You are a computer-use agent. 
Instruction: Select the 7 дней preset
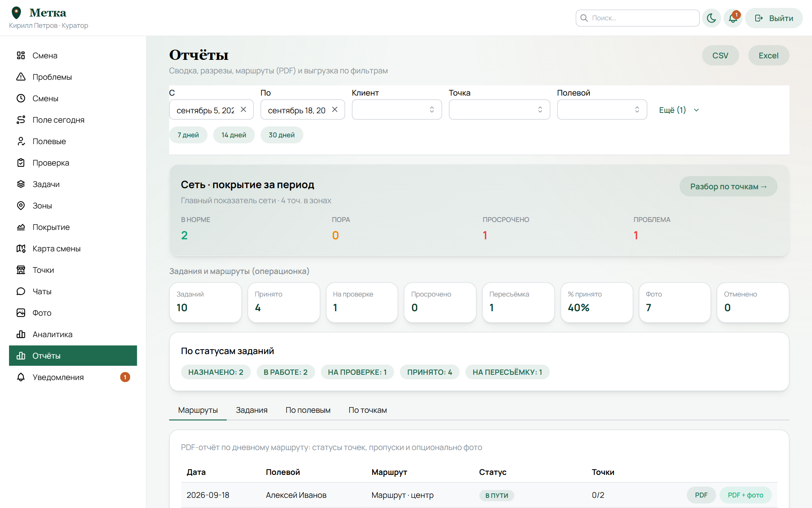click(188, 135)
